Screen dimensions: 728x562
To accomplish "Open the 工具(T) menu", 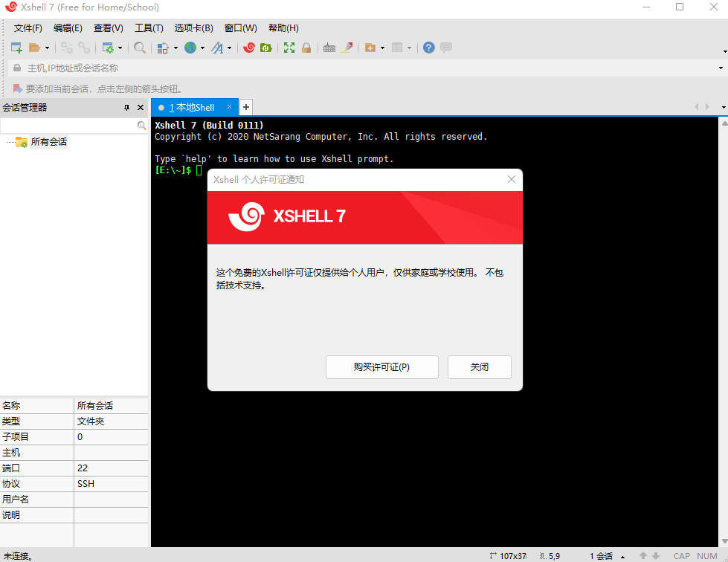I will click(148, 28).
